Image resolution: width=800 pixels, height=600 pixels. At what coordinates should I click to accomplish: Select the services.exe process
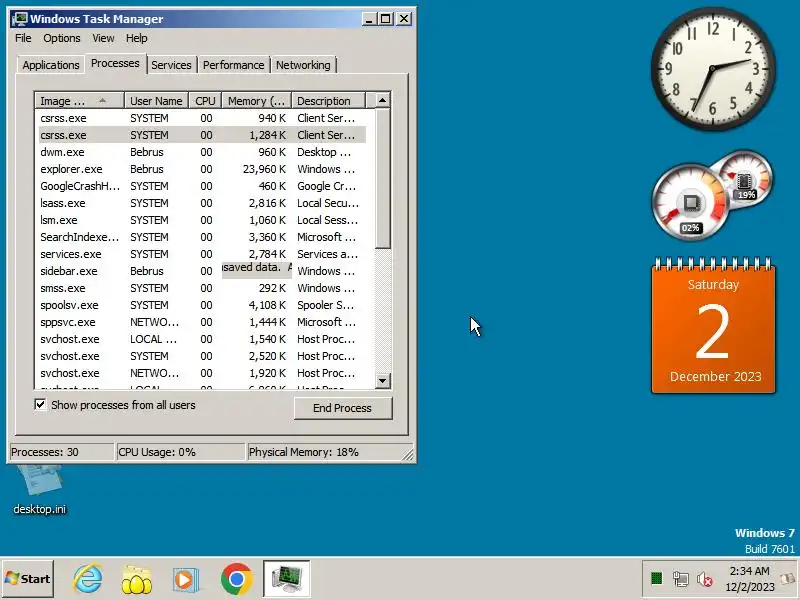(x=201, y=254)
